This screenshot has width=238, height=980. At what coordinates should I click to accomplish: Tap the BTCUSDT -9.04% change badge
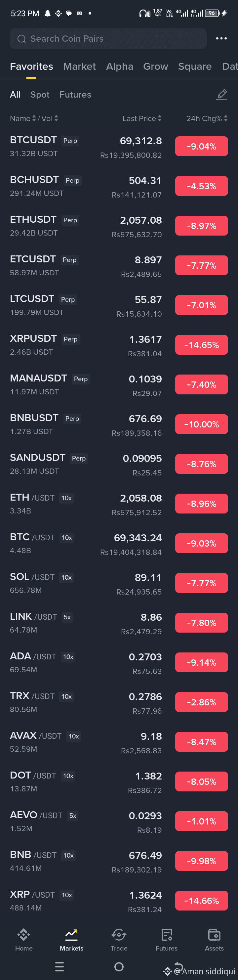tap(202, 147)
